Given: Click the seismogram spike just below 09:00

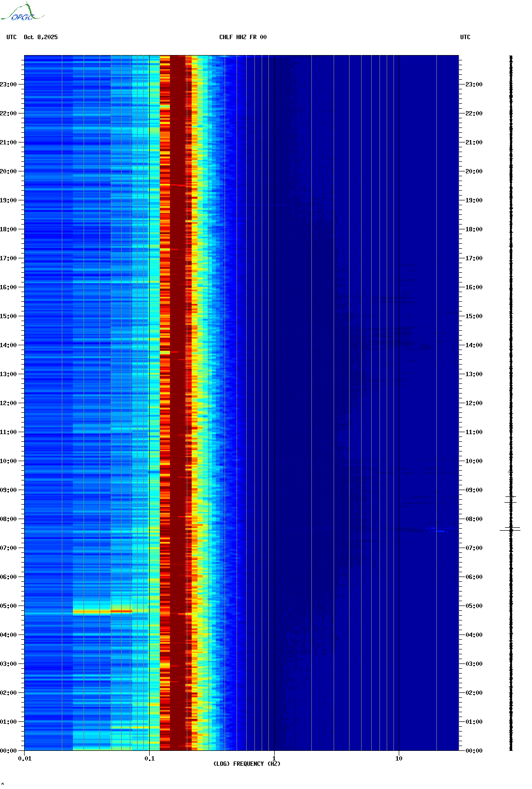Looking at the screenshot, I should tap(510, 499).
